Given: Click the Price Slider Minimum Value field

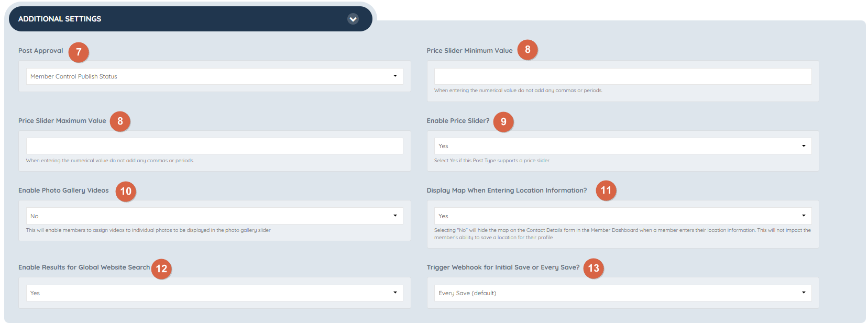Looking at the screenshot, I should click(623, 76).
